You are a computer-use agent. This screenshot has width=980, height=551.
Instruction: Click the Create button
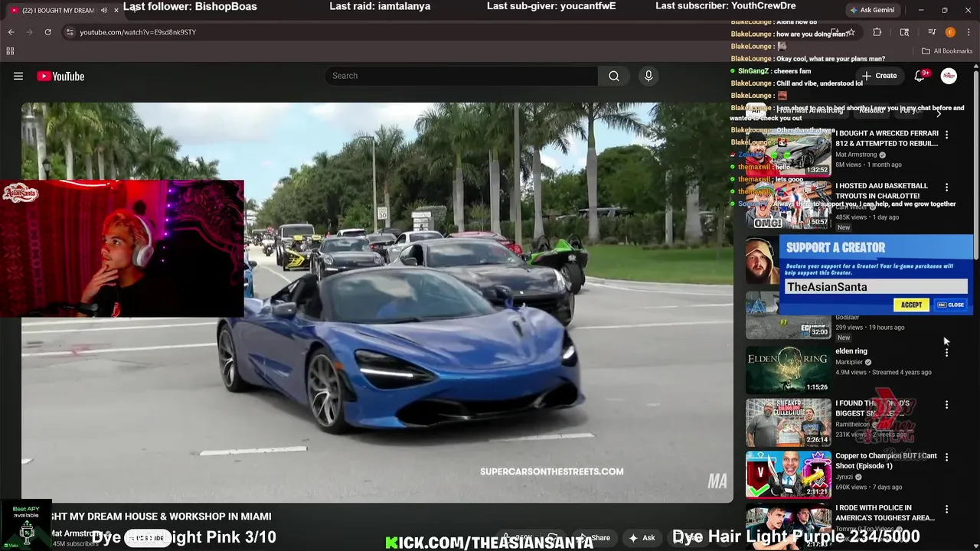tap(879, 76)
